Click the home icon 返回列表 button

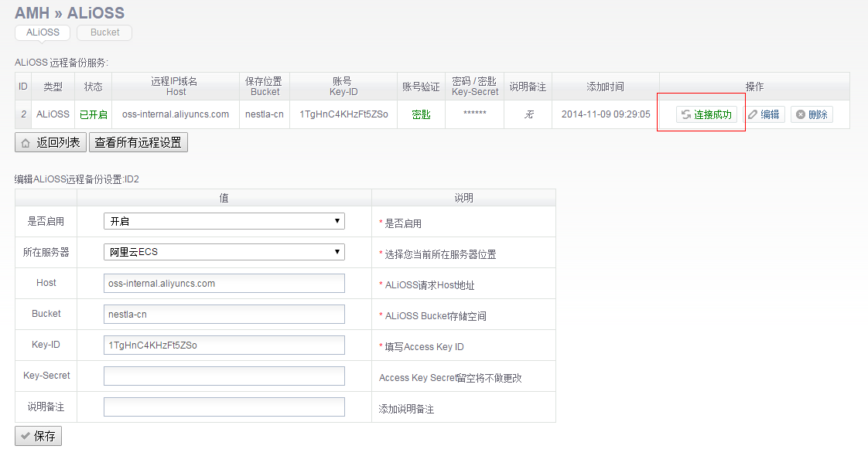point(50,143)
